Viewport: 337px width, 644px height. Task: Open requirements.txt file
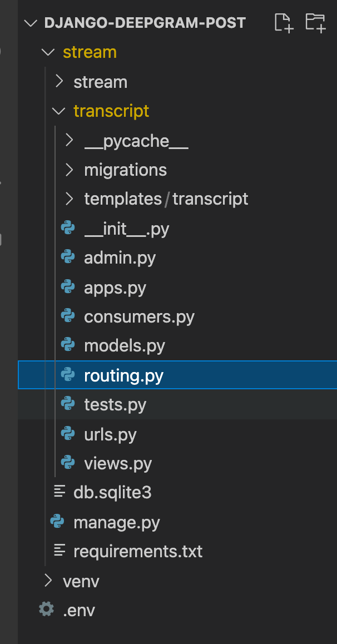pos(138,552)
